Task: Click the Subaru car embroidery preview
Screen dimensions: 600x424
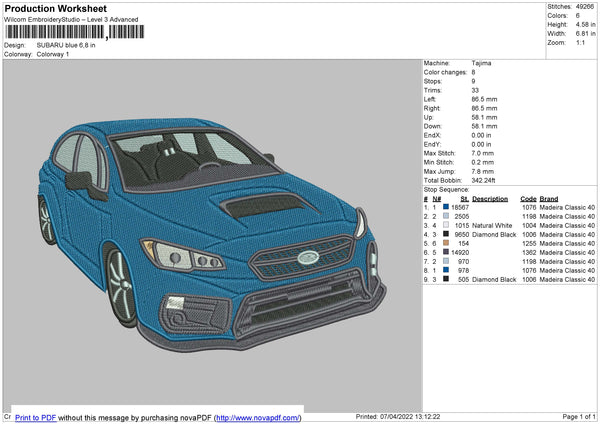Action: (212, 233)
